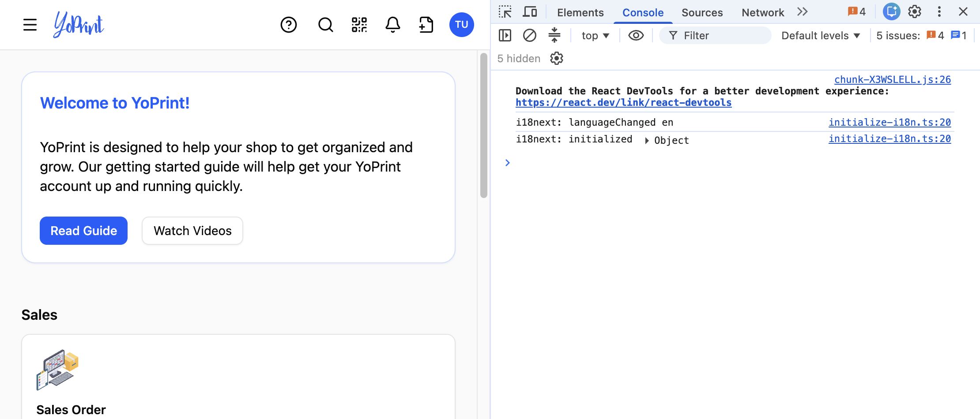980x419 pixels.
Task: Click the Welcome to YoPrint! heading
Action: click(115, 103)
